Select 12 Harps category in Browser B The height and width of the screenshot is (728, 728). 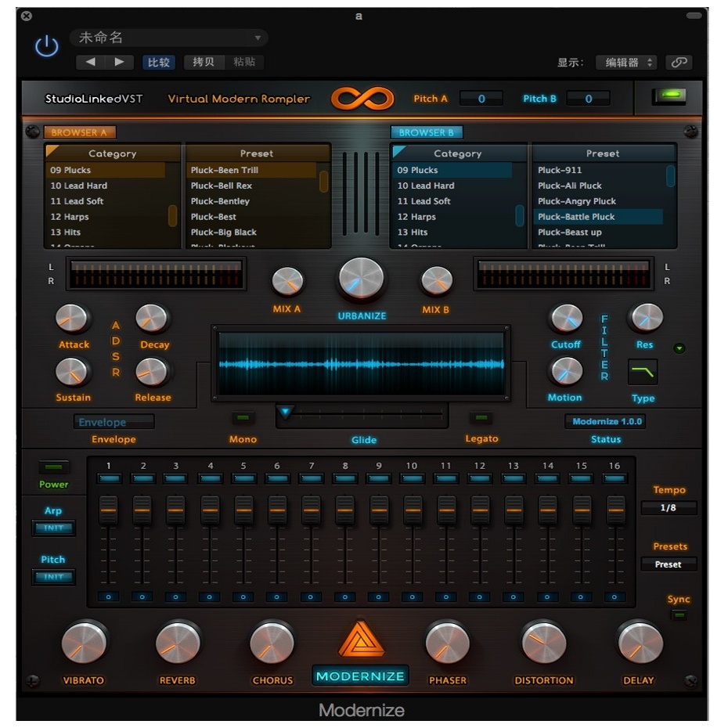(x=453, y=217)
